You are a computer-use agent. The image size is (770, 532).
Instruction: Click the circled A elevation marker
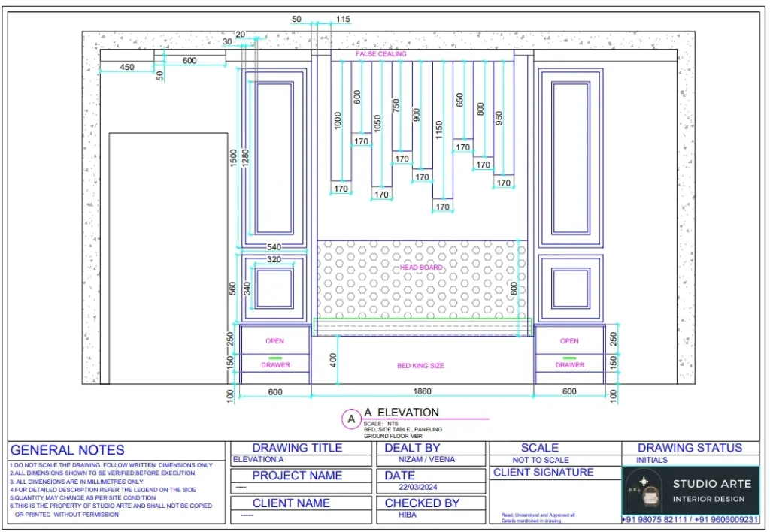[350, 419]
